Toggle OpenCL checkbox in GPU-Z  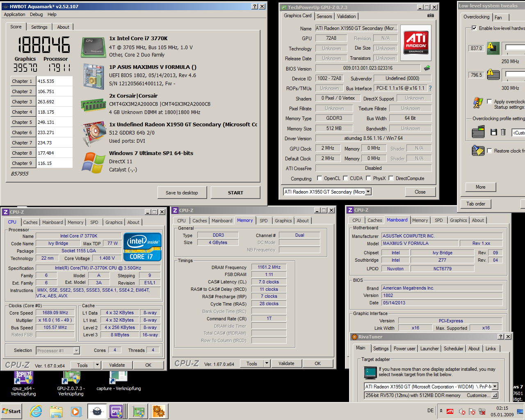320,178
